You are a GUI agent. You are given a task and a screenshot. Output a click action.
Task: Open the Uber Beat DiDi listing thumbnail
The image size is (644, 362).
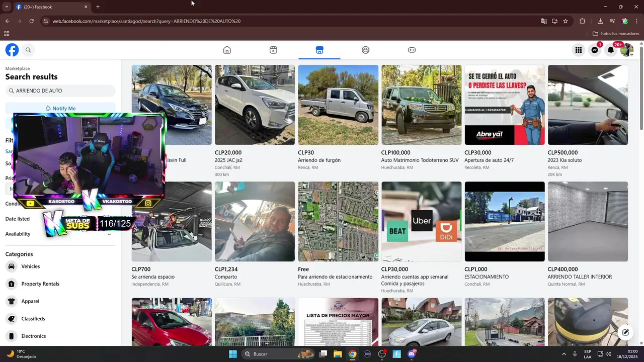[421, 221]
